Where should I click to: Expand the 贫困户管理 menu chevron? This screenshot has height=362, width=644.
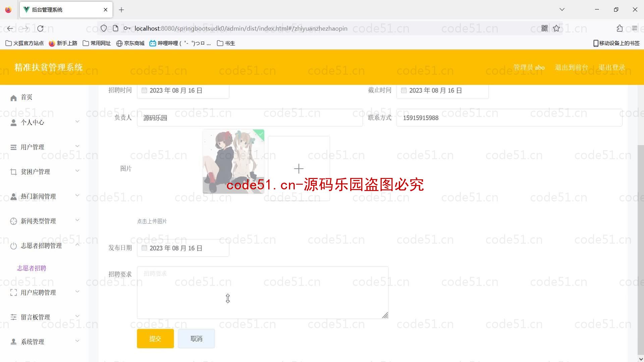[77, 171]
